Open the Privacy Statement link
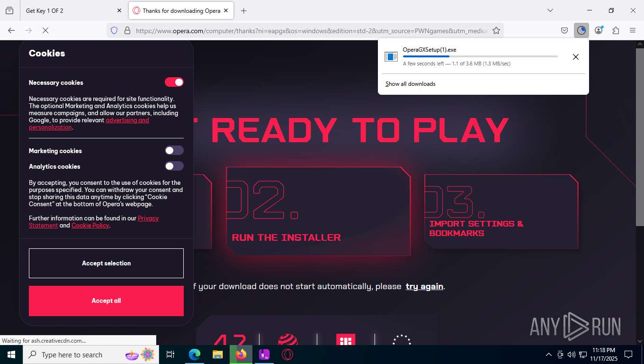The image size is (644, 364). pos(94,222)
